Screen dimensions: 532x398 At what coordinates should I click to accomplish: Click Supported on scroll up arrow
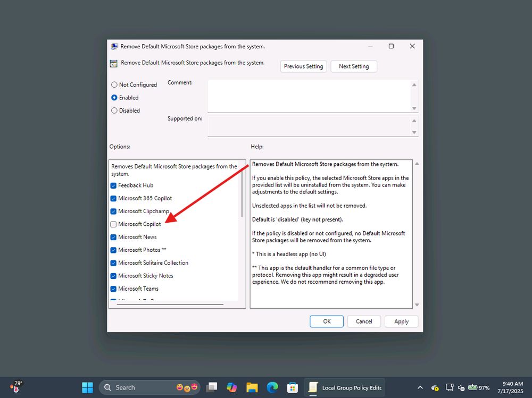pos(414,121)
